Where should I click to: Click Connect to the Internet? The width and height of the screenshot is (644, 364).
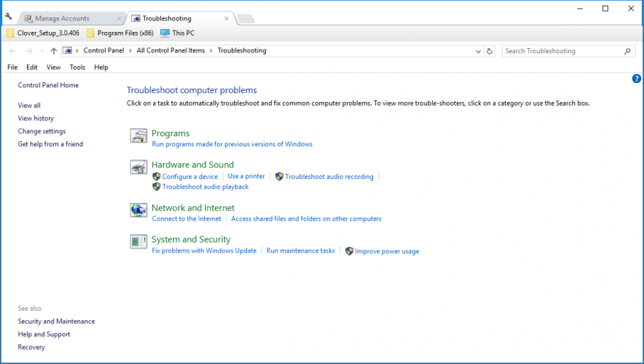point(186,218)
